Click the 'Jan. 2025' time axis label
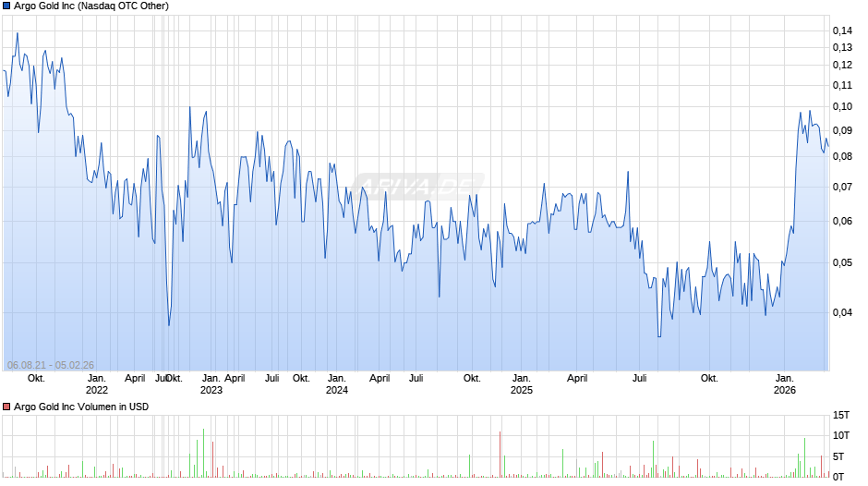Image resolution: width=868 pixels, height=486 pixels. click(x=521, y=384)
